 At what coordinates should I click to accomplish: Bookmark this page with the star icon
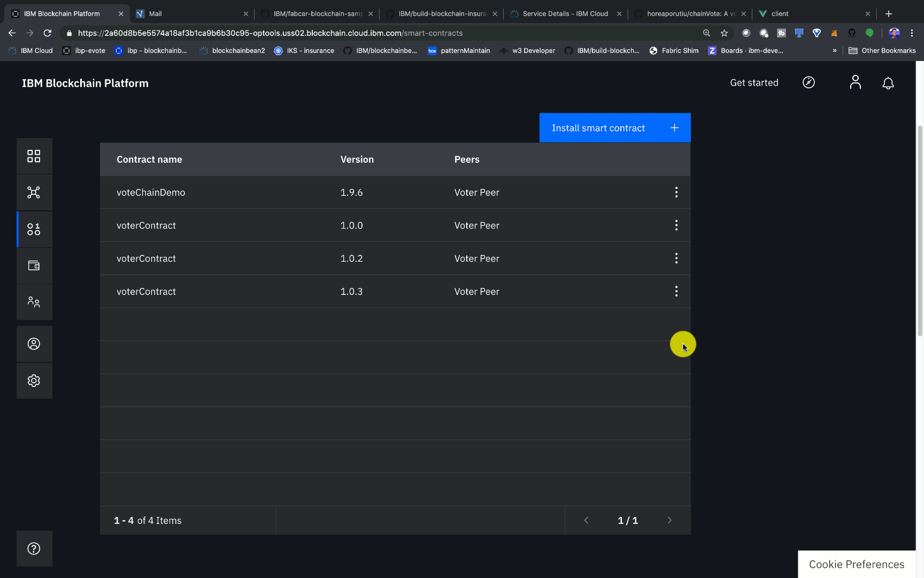tap(724, 33)
